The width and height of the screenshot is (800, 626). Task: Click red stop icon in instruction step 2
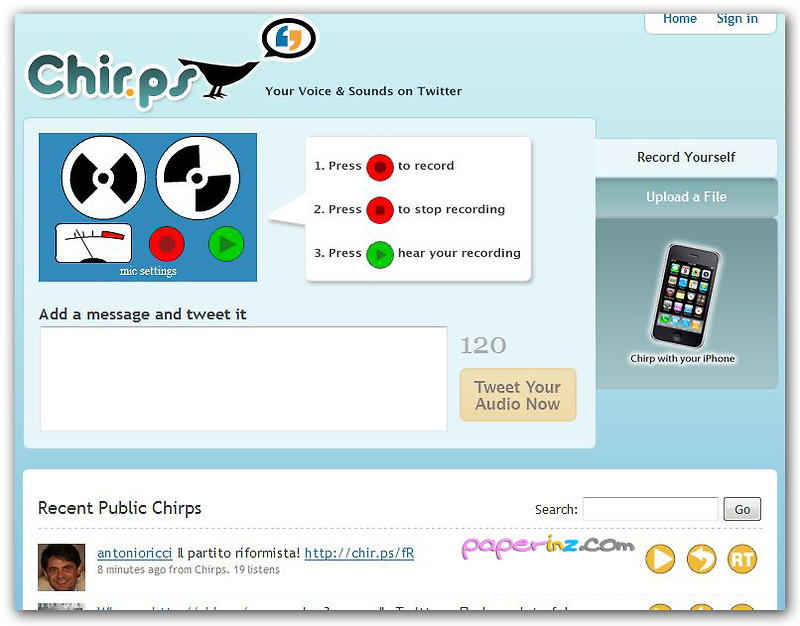coord(380,210)
